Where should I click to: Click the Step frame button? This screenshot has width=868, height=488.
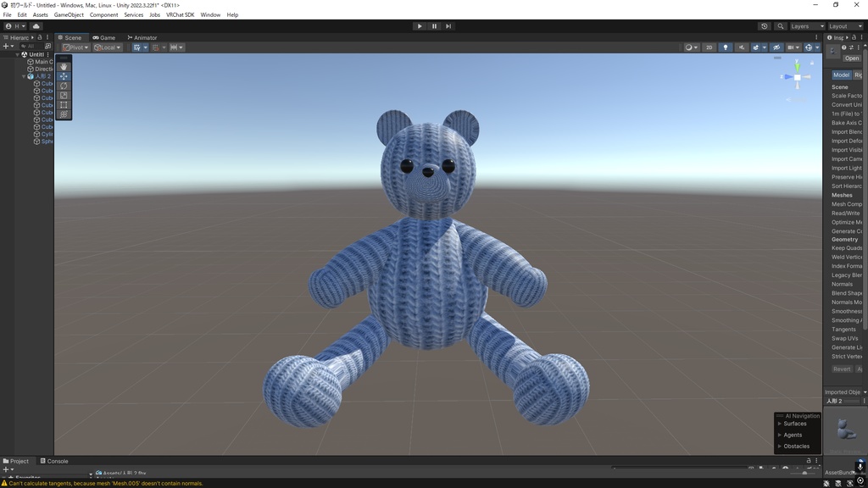[x=448, y=26]
